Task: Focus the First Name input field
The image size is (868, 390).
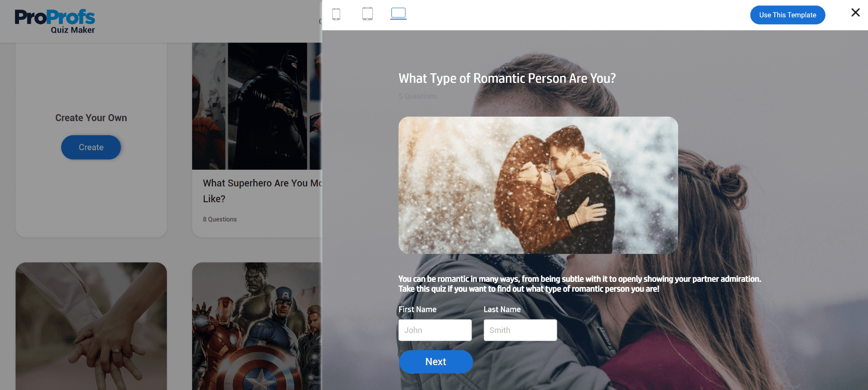Action: pyautogui.click(x=435, y=330)
